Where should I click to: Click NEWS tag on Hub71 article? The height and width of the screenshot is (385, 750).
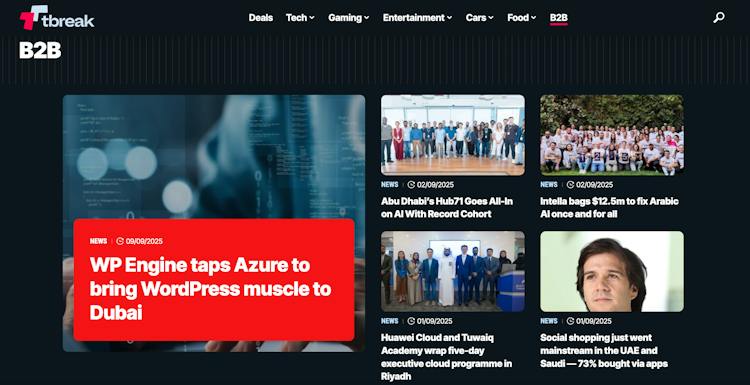click(x=390, y=185)
